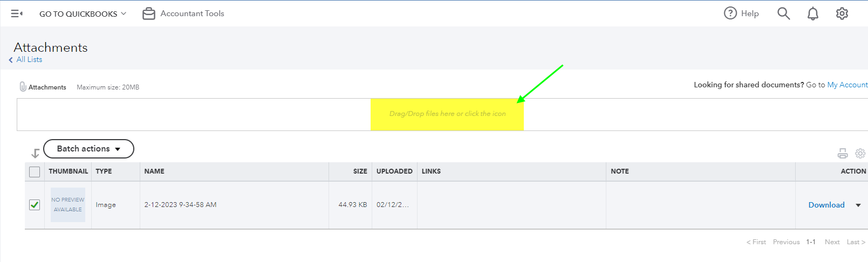This screenshot has height=262, width=868.
Task: Expand the arrow next to Download
Action: [x=858, y=205]
